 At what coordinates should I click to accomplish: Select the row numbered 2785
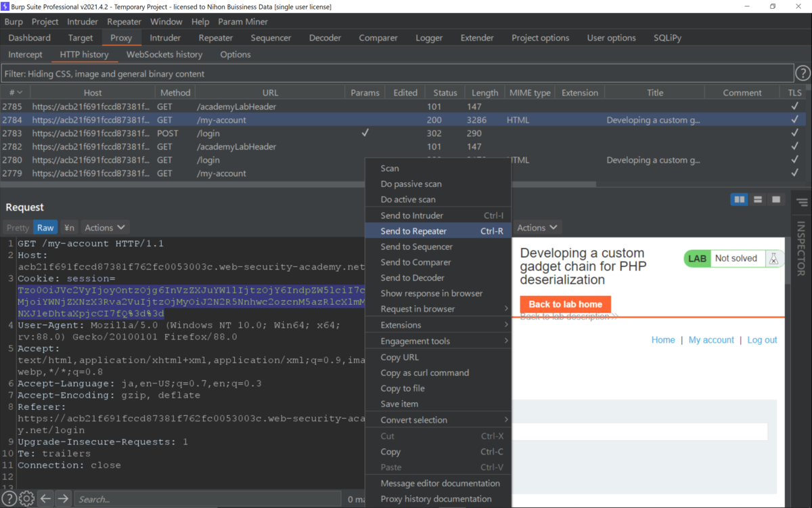click(x=402, y=106)
